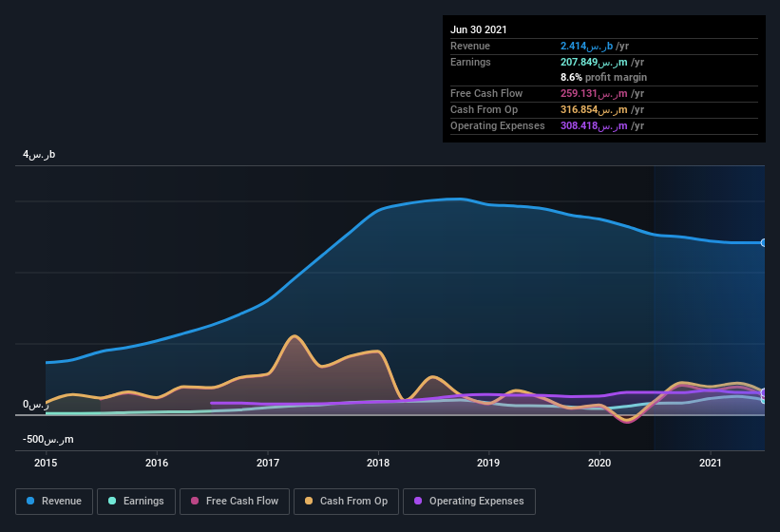The height and width of the screenshot is (532, 780).
Task: Click the 2020 x-axis label
Action: click(599, 463)
